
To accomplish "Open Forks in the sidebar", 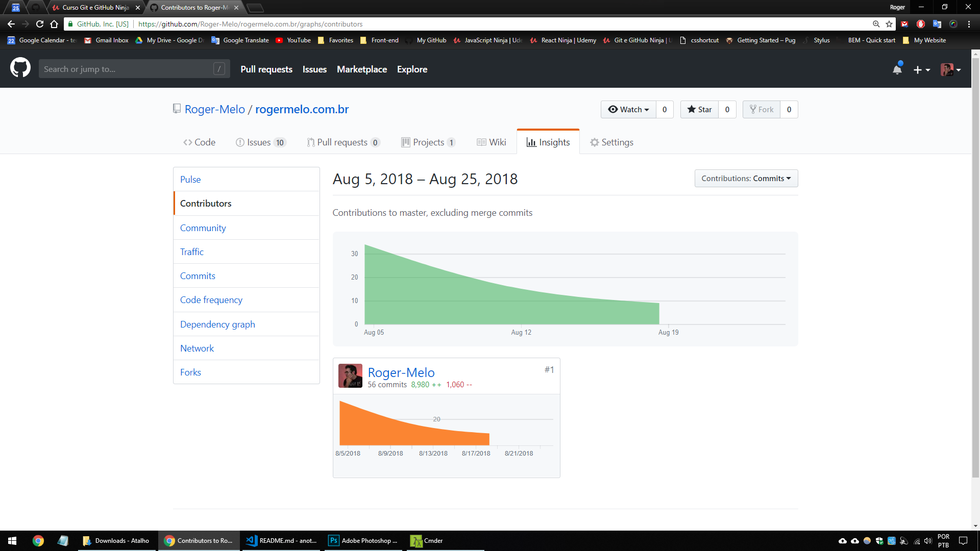I will click(247, 372).
